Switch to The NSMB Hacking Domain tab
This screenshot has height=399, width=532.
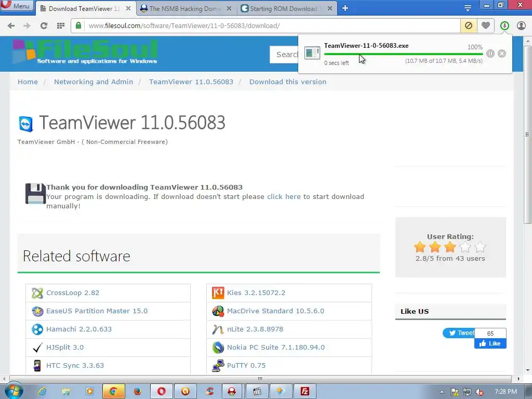click(x=186, y=8)
